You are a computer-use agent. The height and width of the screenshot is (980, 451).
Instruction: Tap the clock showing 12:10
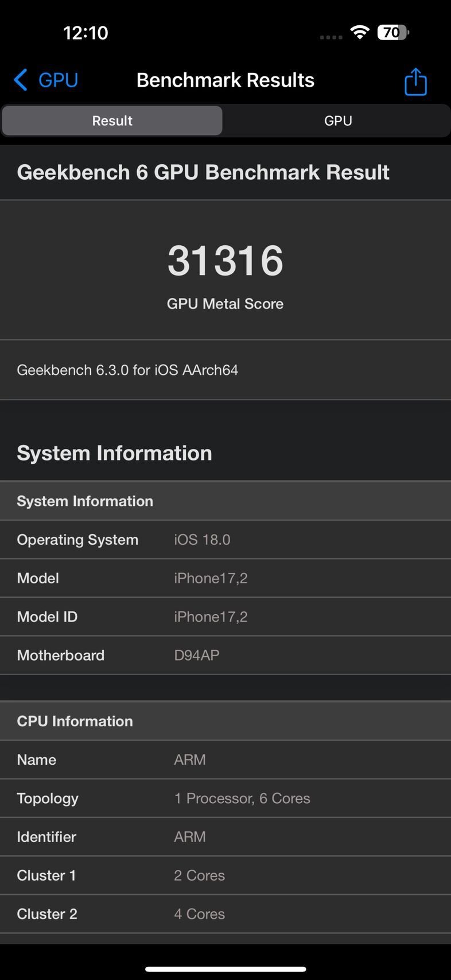[x=86, y=32]
